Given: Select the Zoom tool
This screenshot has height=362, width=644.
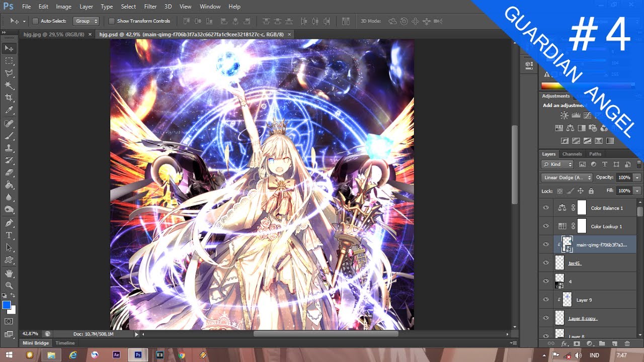Looking at the screenshot, I should [9, 286].
